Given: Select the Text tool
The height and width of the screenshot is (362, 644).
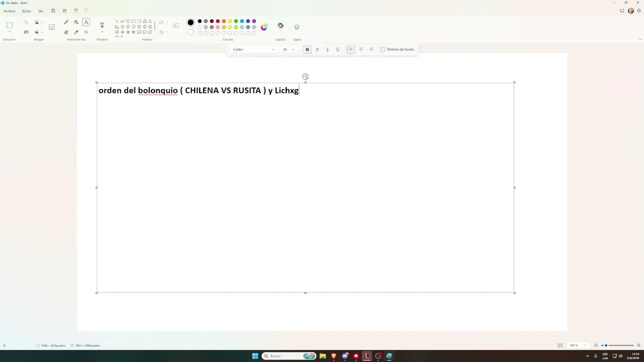Looking at the screenshot, I should coord(86,22).
